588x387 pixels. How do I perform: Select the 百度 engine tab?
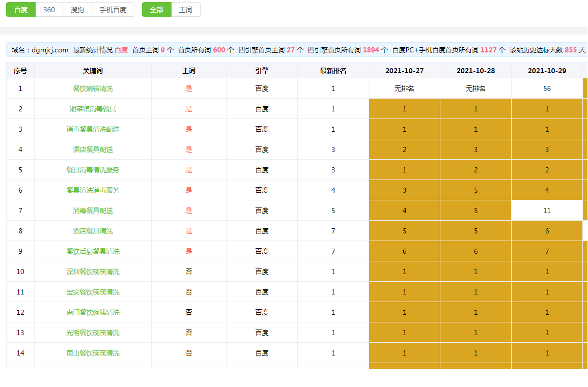pos(21,10)
